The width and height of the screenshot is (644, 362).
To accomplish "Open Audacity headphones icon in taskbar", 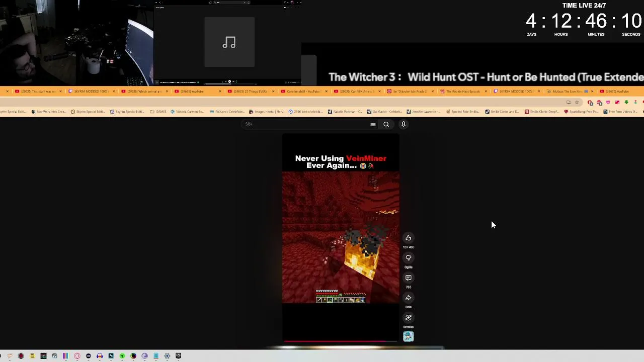I will (x=100, y=356).
